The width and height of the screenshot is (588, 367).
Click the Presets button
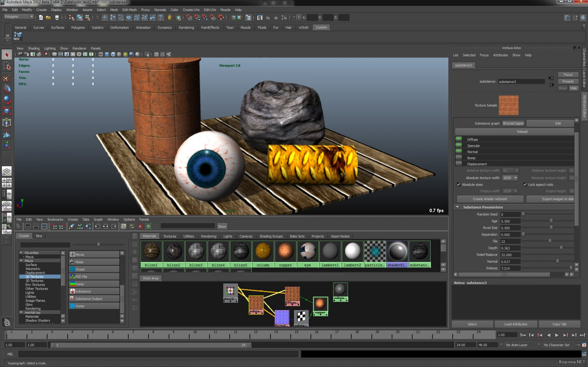(x=568, y=82)
